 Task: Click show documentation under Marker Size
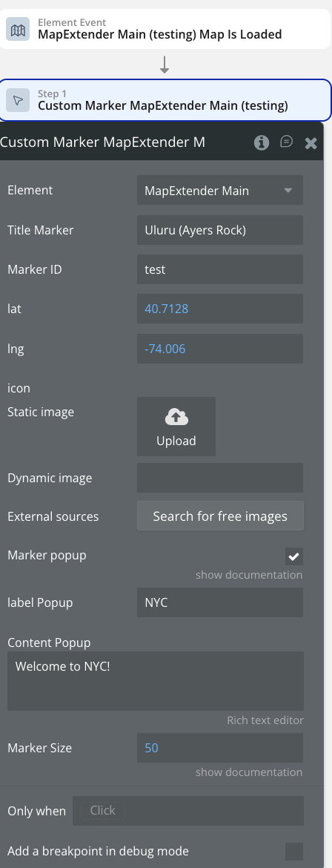tap(249, 772)
